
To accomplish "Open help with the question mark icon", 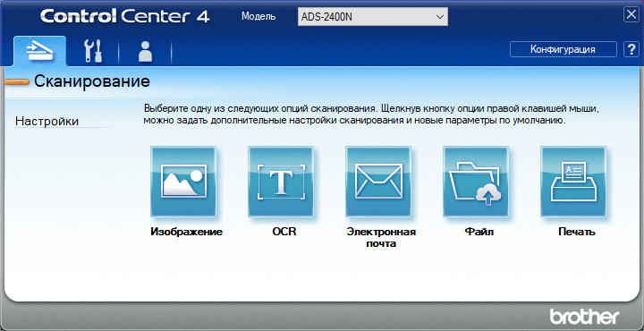I will pyautogui.click(x=631, y=49).
